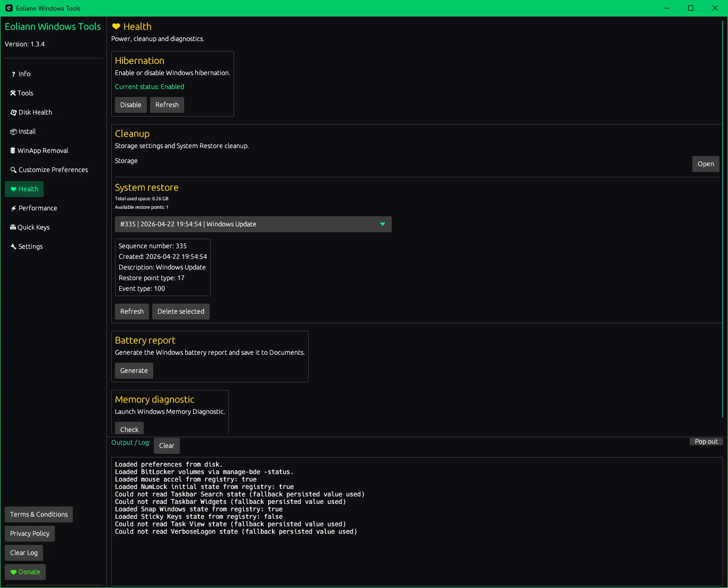Screen dimensions: 728x588
Task: Open restore point #335 combo box
Action: point(245,224)
